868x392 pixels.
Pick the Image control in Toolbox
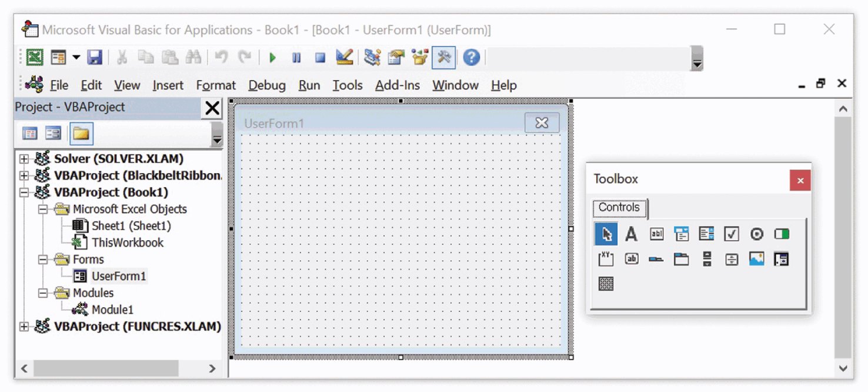click(756, 259)
